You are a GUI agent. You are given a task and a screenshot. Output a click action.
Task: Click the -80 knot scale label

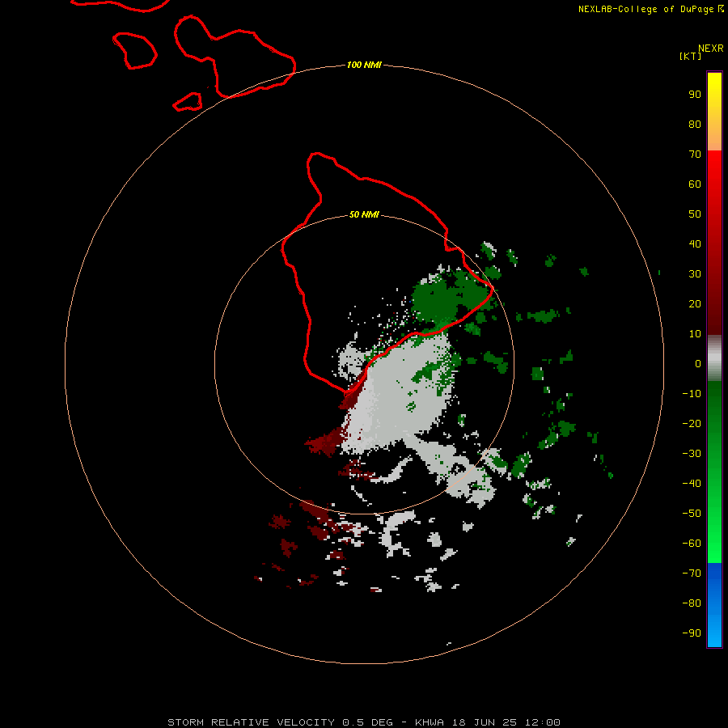click(x=692, y=603)
